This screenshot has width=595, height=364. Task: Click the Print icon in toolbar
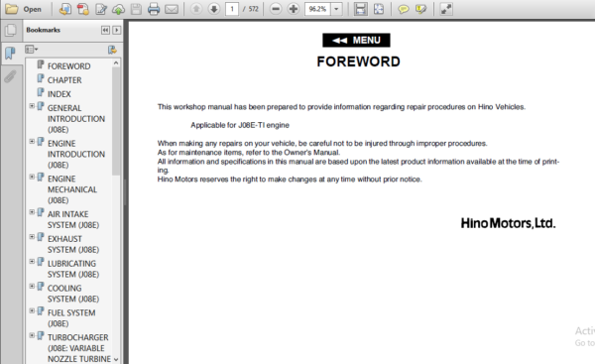(154, 9)
